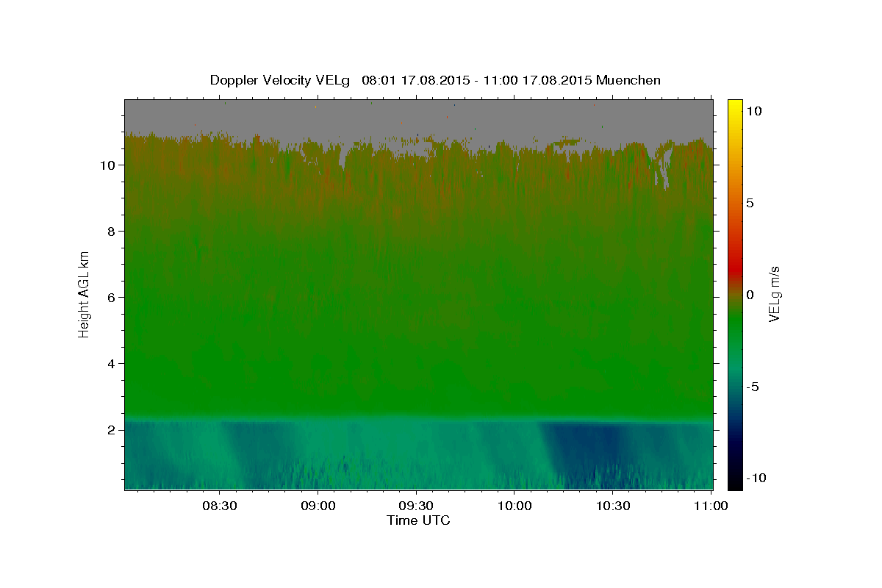
Task: Click the 'Height AGL km' axis title
Action: (x=84, y=294)
